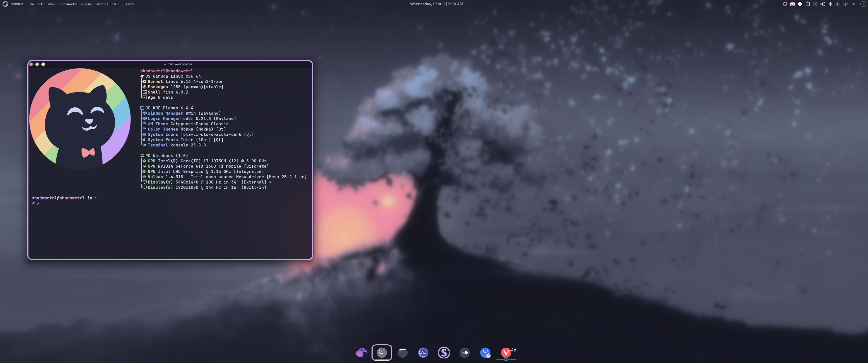Expand hidden system tray icons arrow
This screenshot has width=868, height=363.
click(854, 4)
